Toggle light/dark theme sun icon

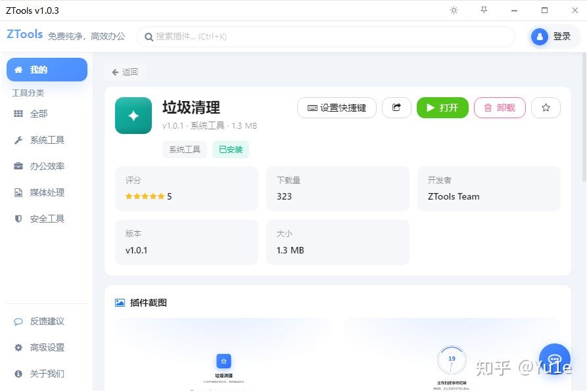click(454, 11)
